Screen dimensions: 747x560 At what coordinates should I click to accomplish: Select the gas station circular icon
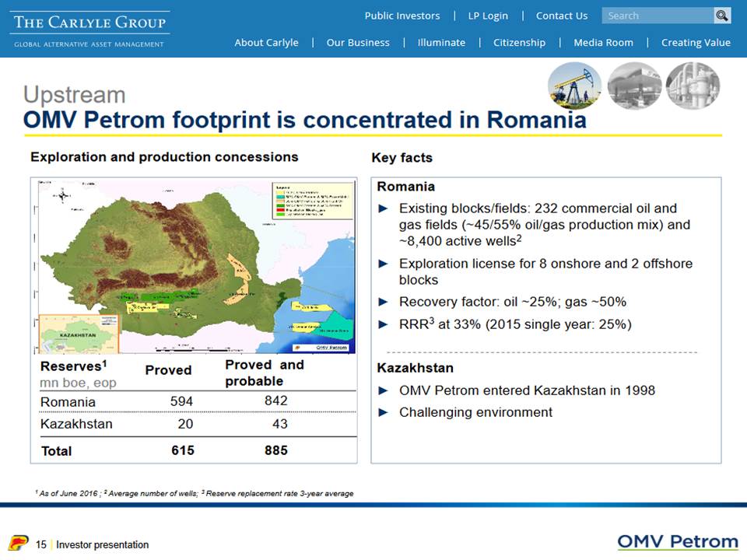point(633,86)
